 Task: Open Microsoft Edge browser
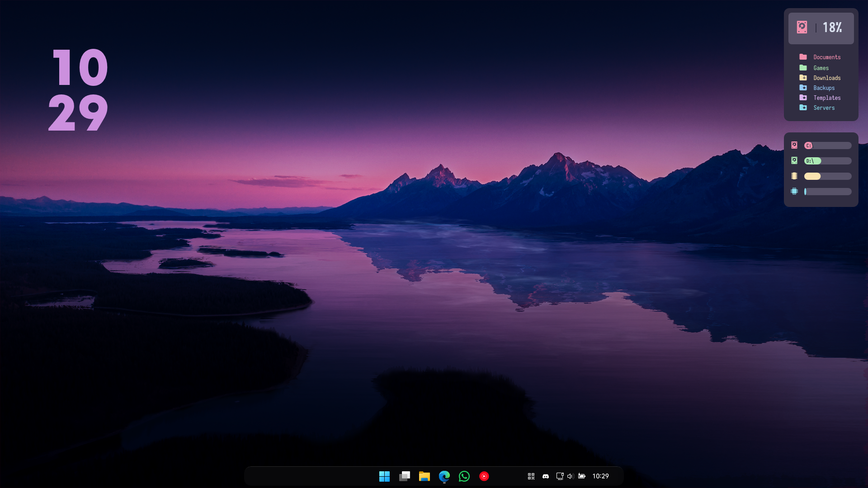(x=444, y=476)
